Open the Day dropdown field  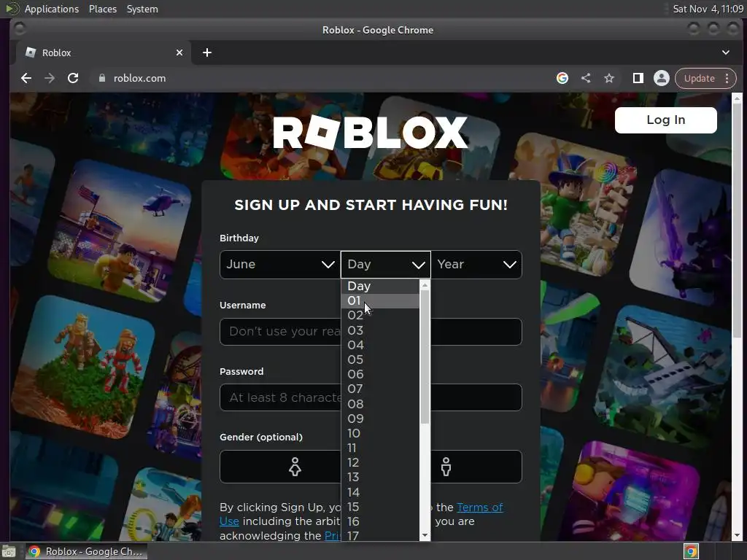(386, 265)
